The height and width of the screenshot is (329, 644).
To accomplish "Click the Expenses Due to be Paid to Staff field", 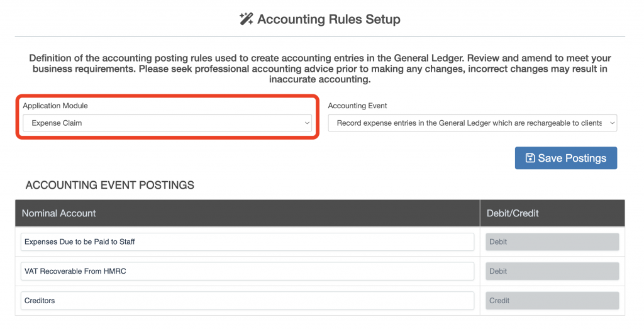I will click(x=247, y=242).
